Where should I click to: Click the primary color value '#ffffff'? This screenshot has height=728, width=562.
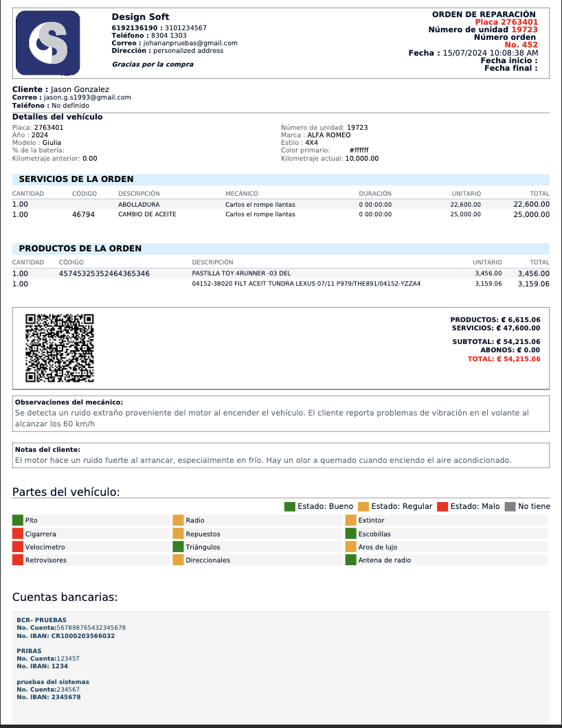(x=359, y=150)
